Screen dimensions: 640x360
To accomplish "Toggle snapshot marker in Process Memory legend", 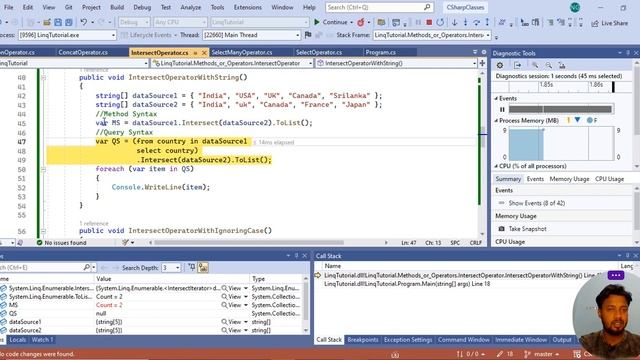I will [578, 120].
